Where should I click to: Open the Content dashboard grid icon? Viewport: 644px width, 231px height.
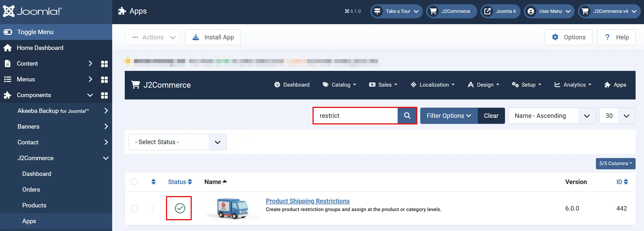tap(105, 64)
